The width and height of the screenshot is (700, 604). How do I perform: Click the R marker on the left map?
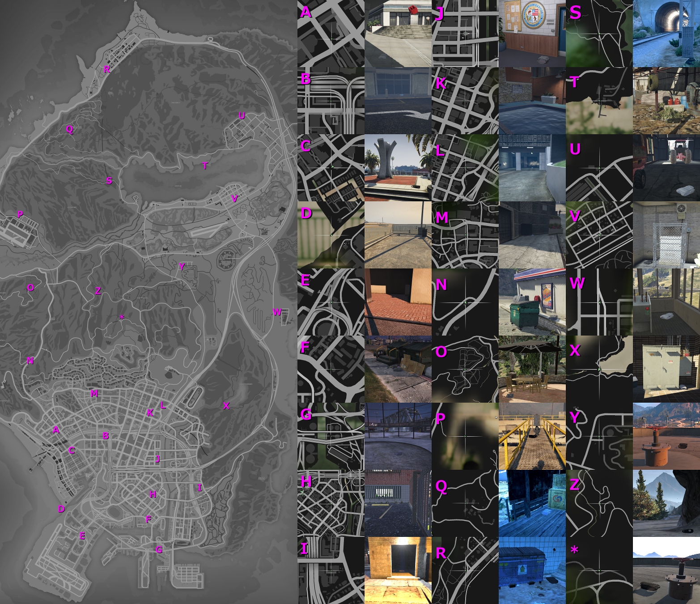click(107, 69)
